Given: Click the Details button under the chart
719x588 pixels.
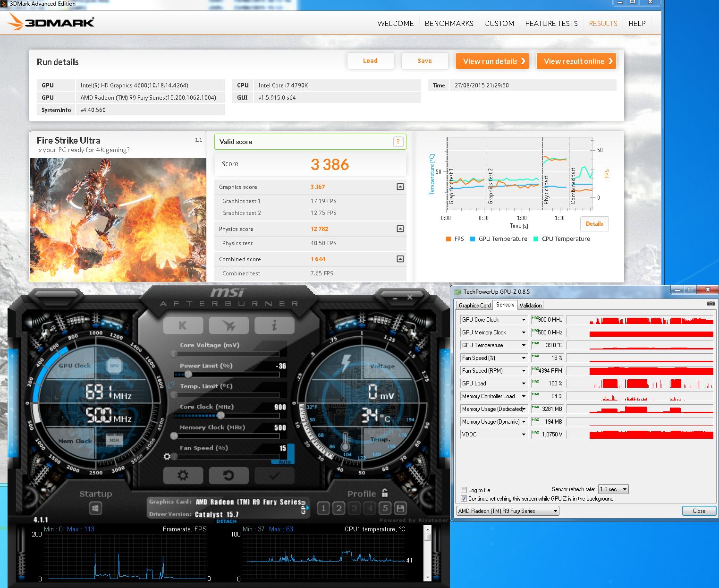Looking at the screenshot, I should (x=594, y=224).
